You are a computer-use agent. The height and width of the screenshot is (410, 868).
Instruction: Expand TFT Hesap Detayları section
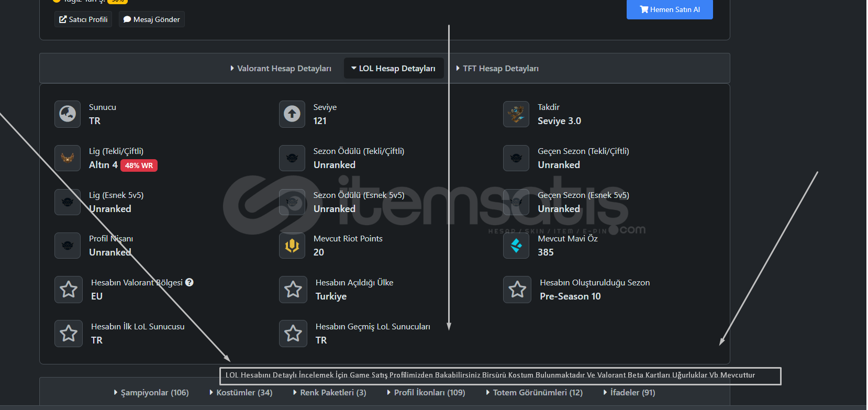[497, 68]
